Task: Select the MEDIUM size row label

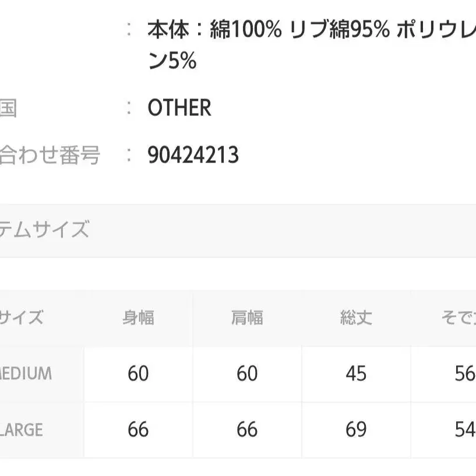Action: tap(26, 373)
